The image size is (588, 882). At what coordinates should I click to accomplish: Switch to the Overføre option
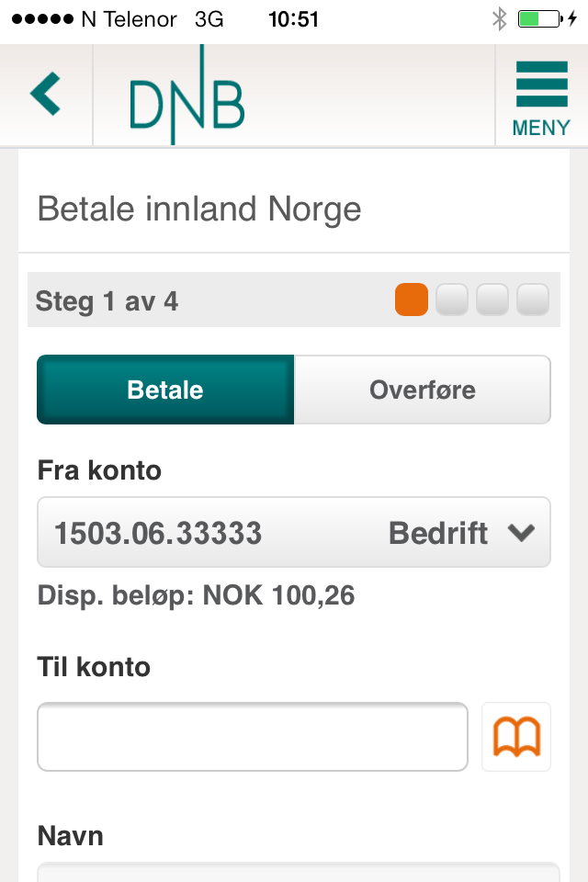pos(423,390)
